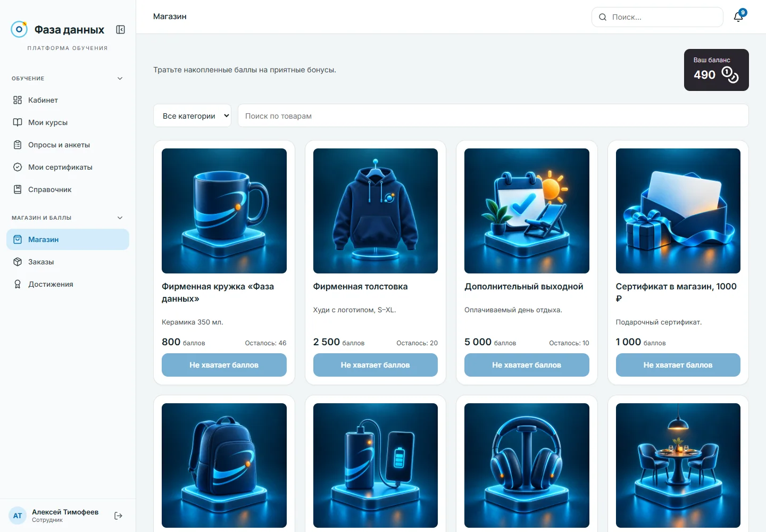This screenshot has height=532, width=766.
Task: Click the Мои сертификаты badge icon
Action: (x=18, y=167)
